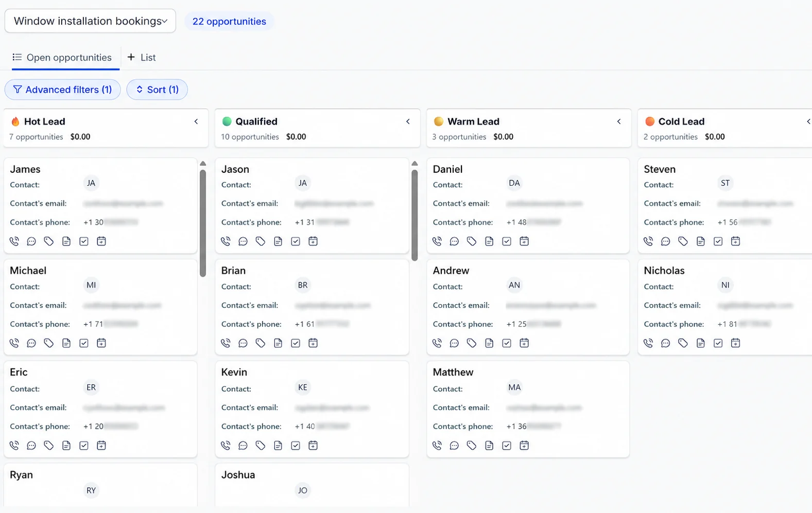Click the Qualified column scrollbar
Image resolution: width=812 pixels, height=513 pixels.
(x=414, y=215)
